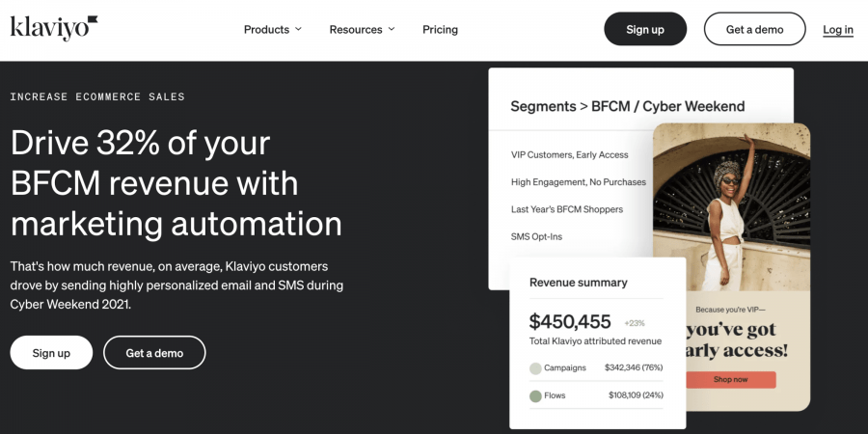Open the Pricing page
The image size is (868, 434).
[x=440, y=29]
